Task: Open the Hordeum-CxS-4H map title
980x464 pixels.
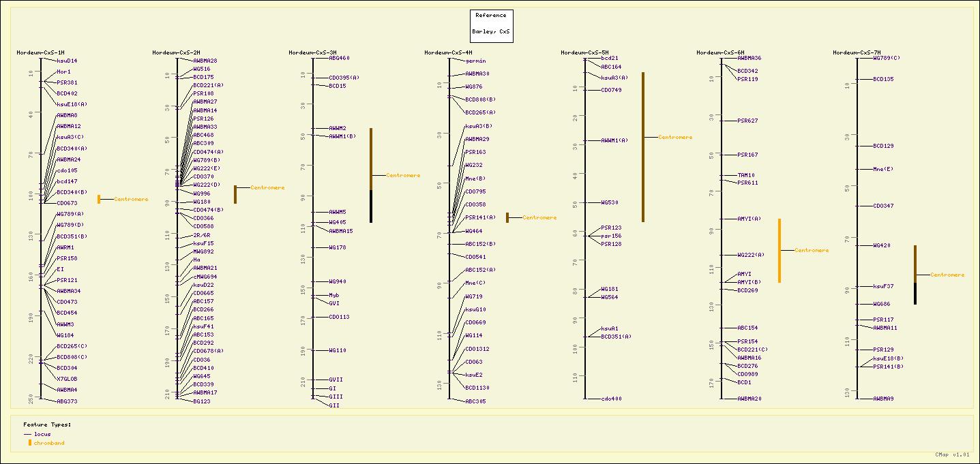Action: [x=448, y=52]
